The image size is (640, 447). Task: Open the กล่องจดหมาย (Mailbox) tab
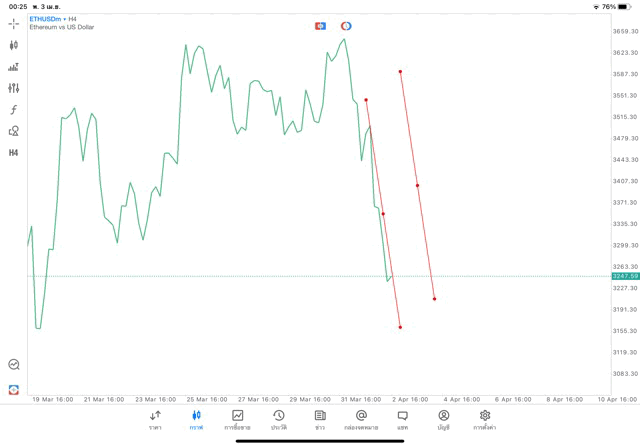coord(361,420)
